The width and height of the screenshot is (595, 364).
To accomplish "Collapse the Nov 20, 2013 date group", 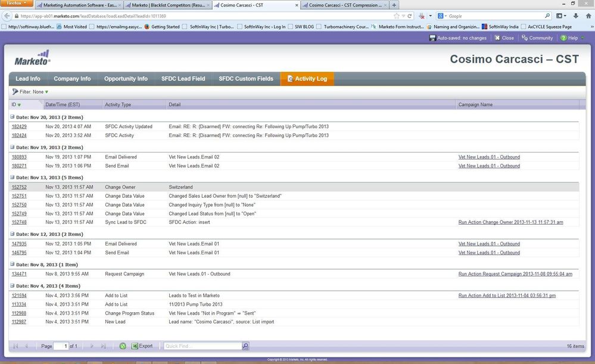I will click(13, 117).
